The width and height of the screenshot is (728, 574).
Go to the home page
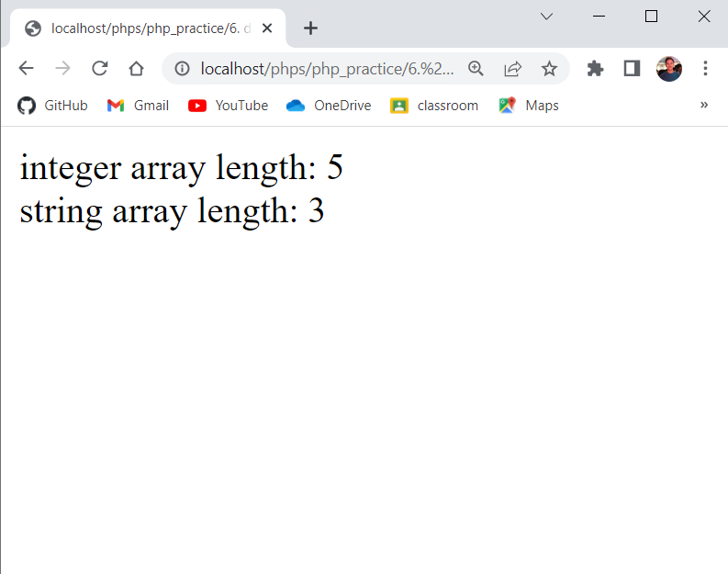pyautogui.click(x=136, y=68)
